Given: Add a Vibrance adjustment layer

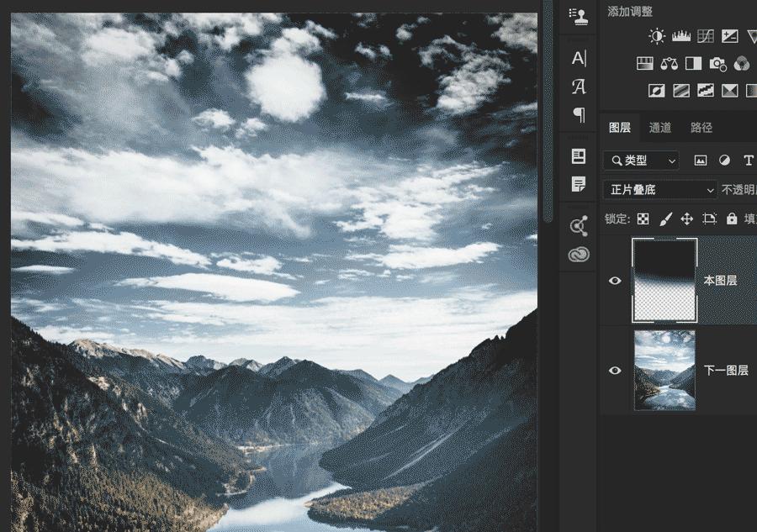Looking at the screenshot, I should [x=752, y=36].
